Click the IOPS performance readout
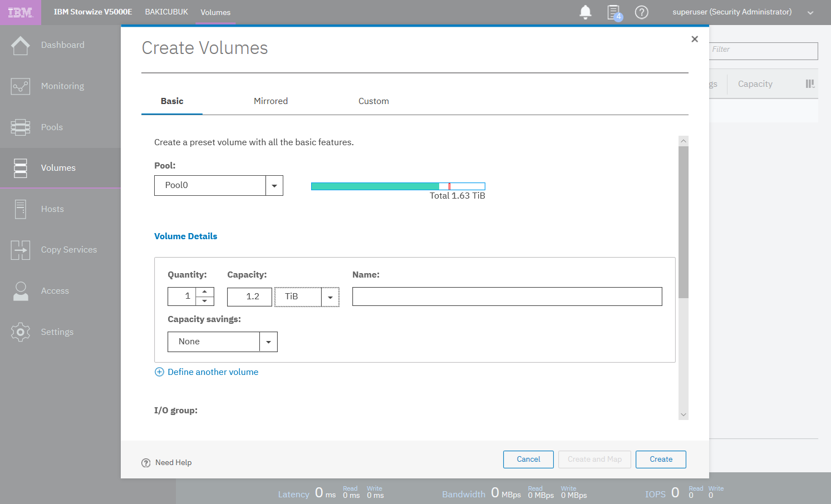The image size is (831, 504). (685, 493)
